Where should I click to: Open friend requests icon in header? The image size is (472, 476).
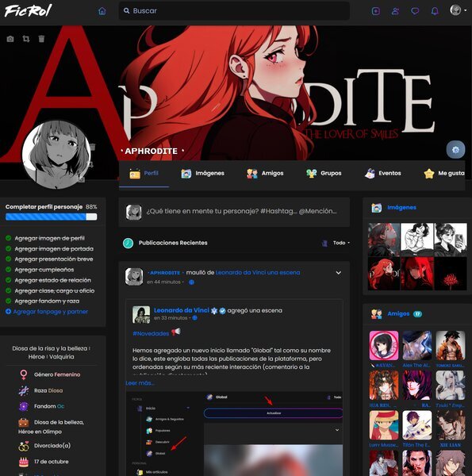pos(395,11)
